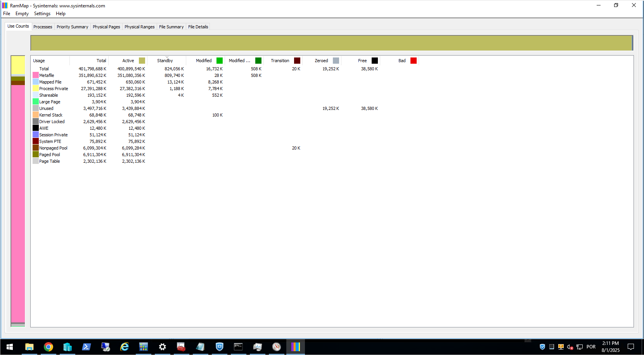The height and width of the screenshot is (355, 644).
Task: Switch to the Processes tab
Action: (x=43, y=27)
